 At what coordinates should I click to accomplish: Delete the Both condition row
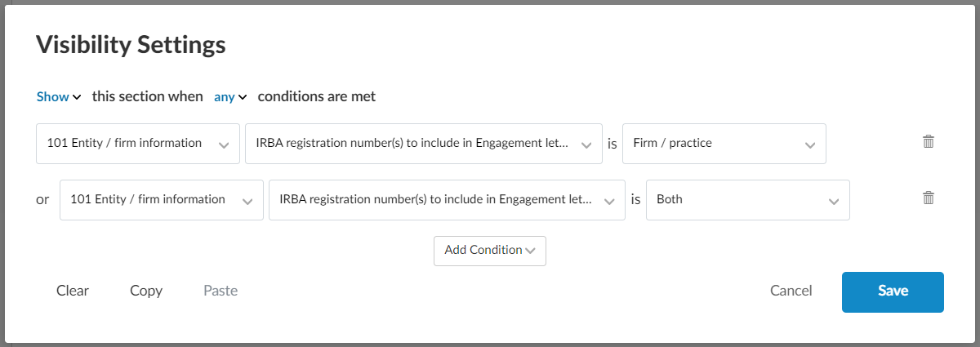click(x=928, y=198)
